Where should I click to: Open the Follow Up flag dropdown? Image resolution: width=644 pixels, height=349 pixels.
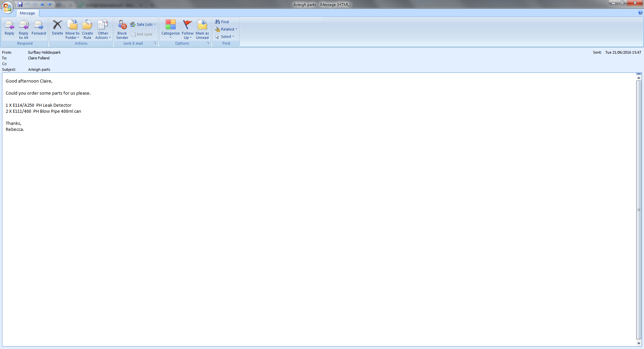(187, 36)
